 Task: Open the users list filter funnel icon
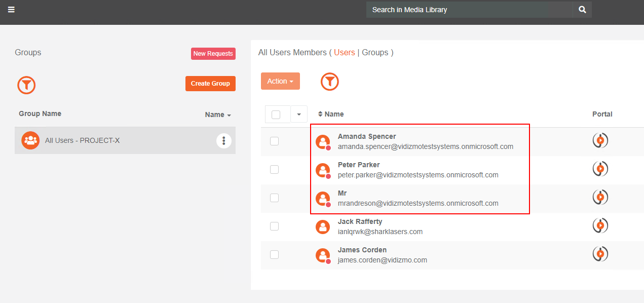click(x=330, y=81)
